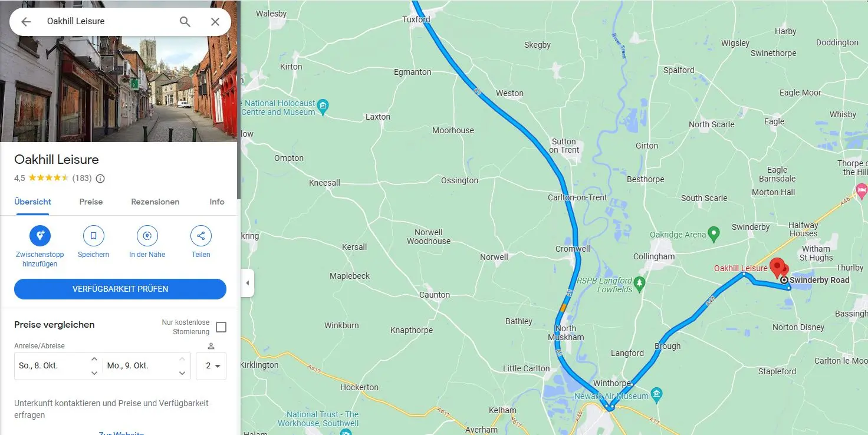This screenshot has width=868, height=435.
Task: Clear search with the X icon
Action: pyautogui.click(x=215, y=22)
